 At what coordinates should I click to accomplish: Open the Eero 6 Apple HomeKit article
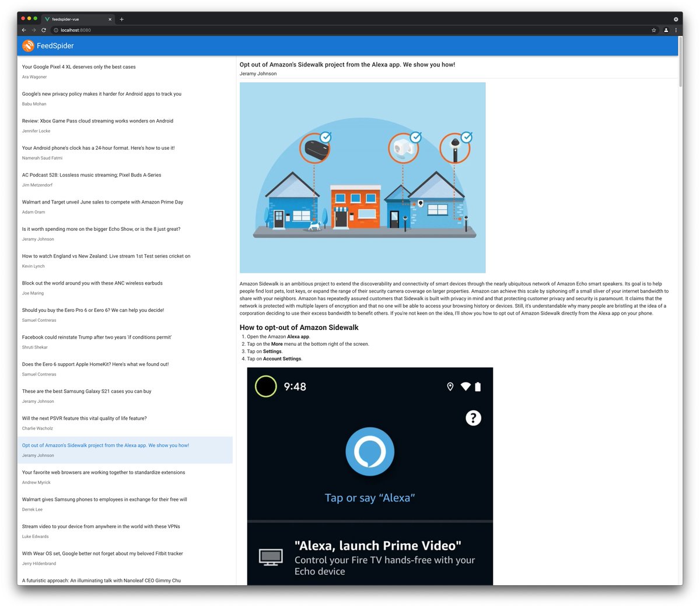(x=125, y=369)
